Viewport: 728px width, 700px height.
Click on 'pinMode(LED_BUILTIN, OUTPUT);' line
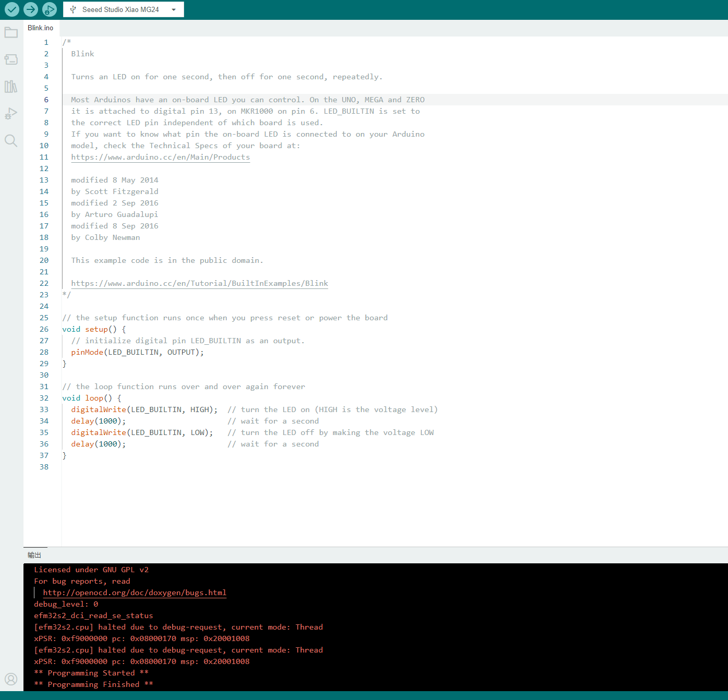pyautogui.click(x=138, y=352)
